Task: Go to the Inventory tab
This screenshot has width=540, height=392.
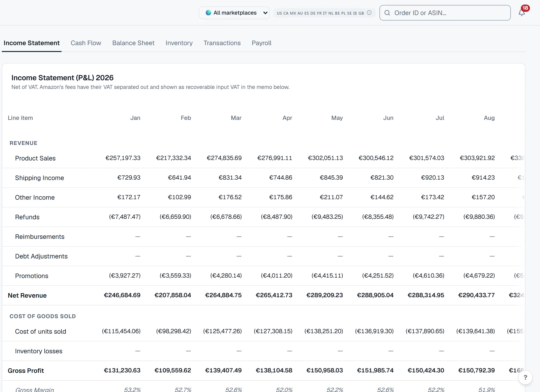Action: tap(179, 43)
